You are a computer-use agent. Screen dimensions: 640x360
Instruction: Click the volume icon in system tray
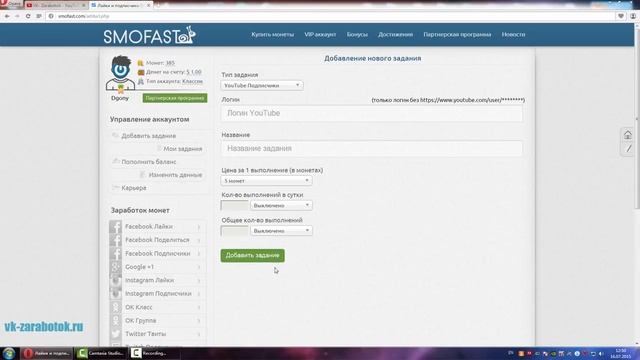[x=602, y=353]
